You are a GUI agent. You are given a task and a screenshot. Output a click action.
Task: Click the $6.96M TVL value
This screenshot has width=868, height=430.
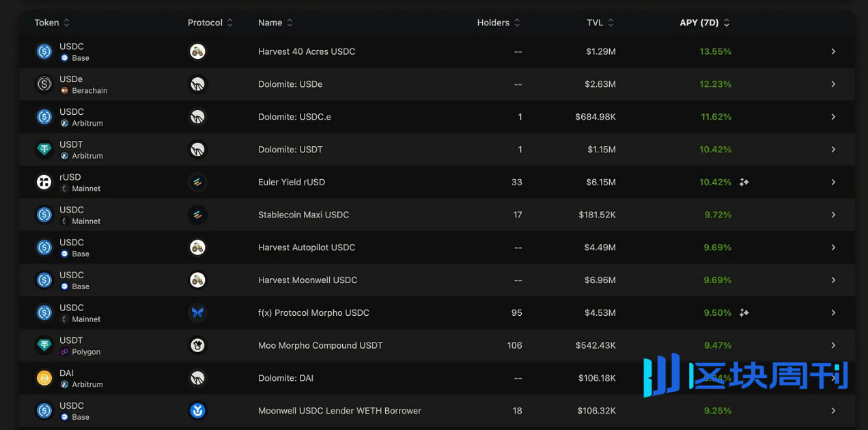(600, 280)
